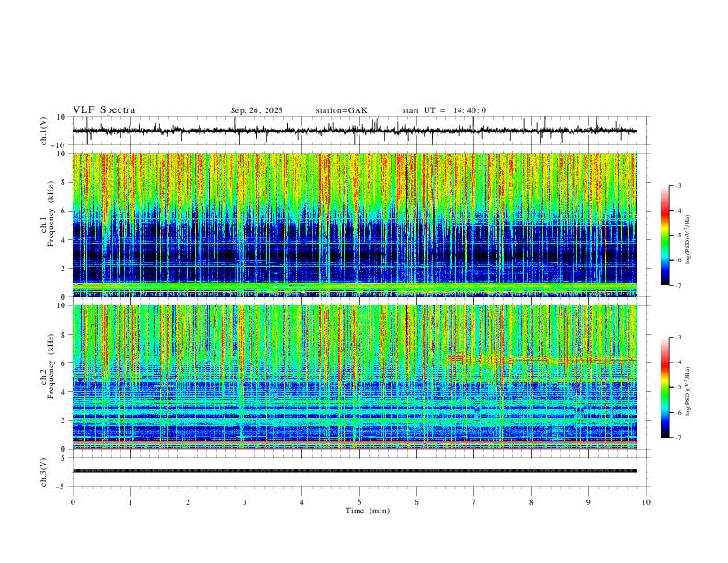This screenshot has width=728, height=563.
Task: Click the ch.1 'Frequency (kHz)' axis label
Action: (51, 214)
